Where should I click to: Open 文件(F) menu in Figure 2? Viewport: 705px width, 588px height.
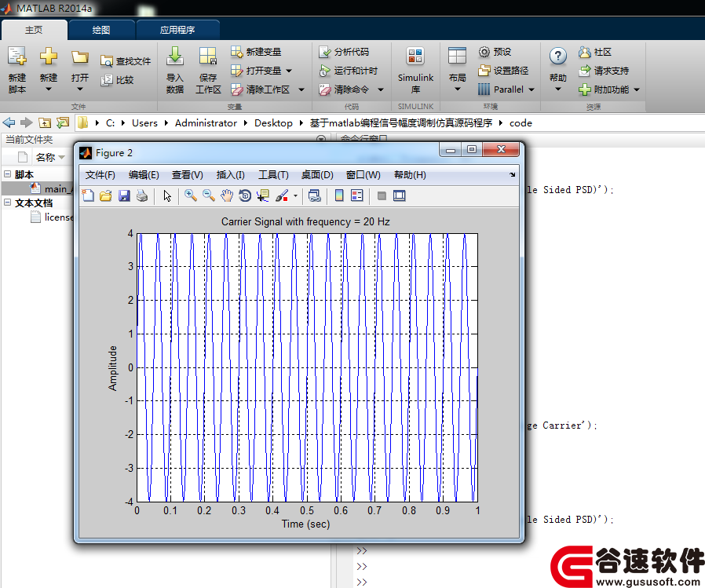[x=100, y=174]
